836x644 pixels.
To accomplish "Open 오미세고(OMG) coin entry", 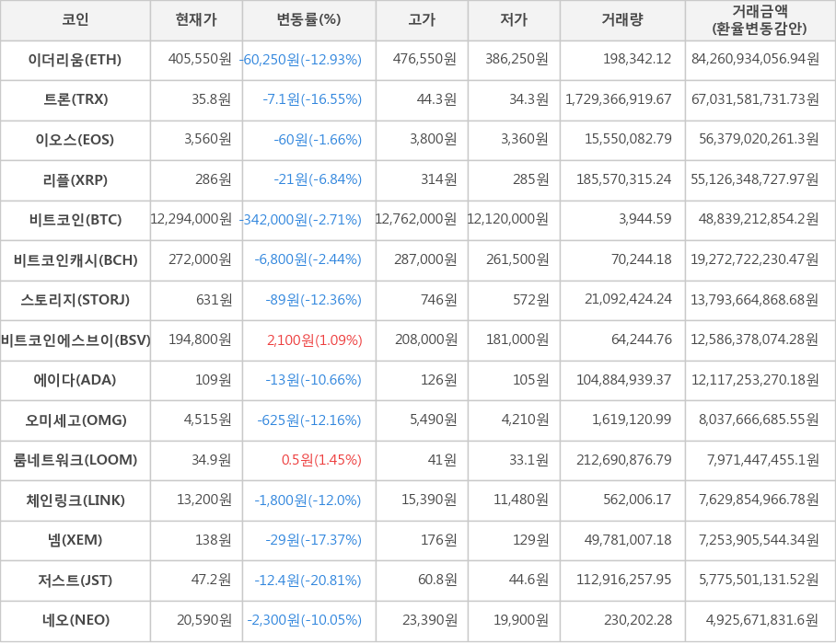I will click(75, 420).
